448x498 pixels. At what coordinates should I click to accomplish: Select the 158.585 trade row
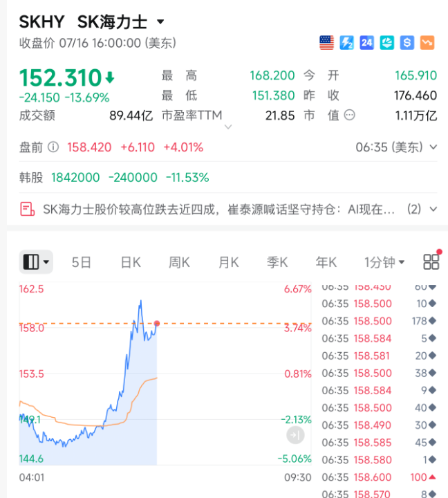pos(379,443)
